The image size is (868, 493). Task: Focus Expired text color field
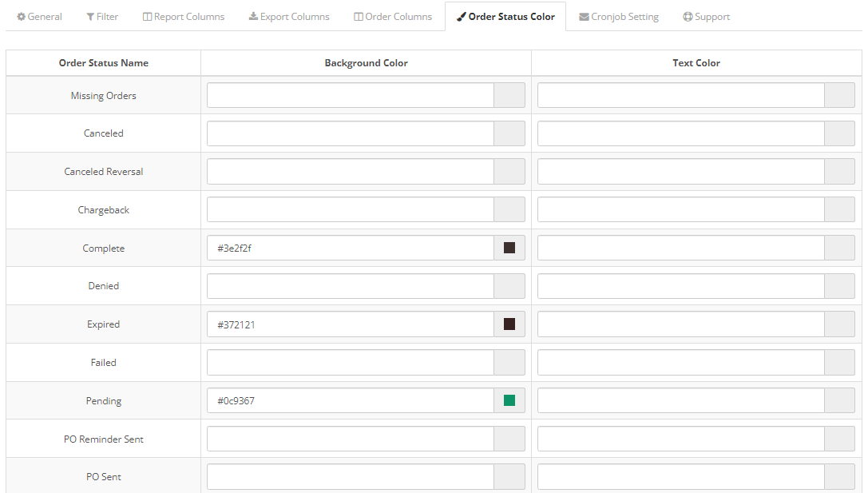pyautogui.click(x=681, y=324)
